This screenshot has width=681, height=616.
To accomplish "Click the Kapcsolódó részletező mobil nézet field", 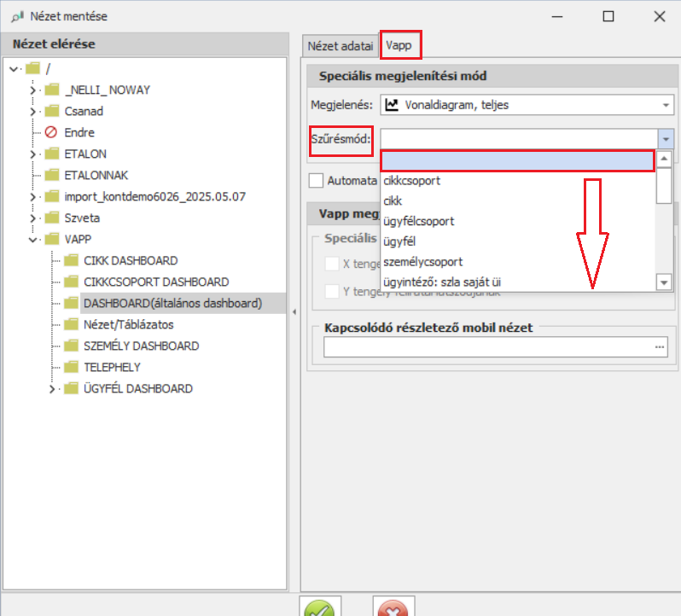I will pyautogui.click(x=486, y=346).
